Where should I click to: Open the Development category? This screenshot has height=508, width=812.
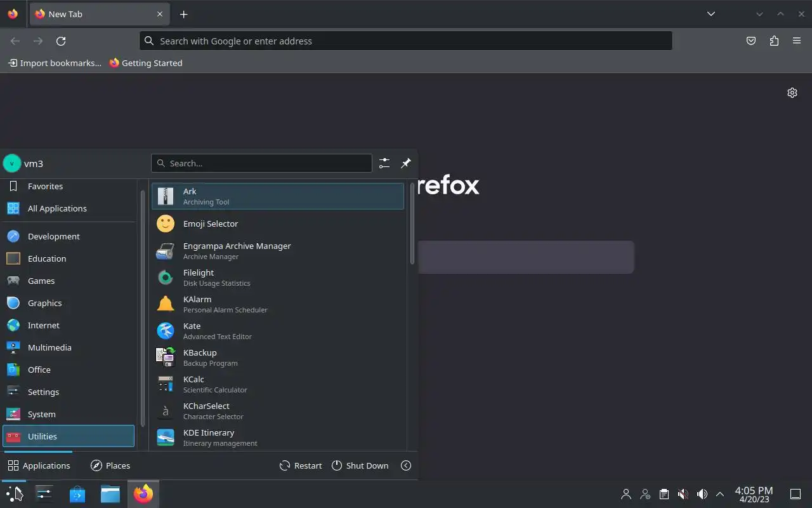click(x=69, y=236)
